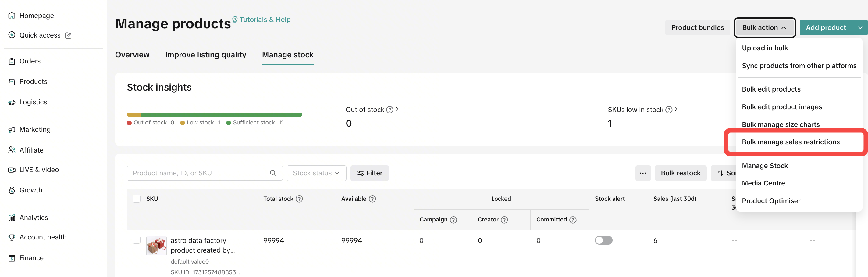868x277 pixels.
Task: Click the Campaign help question icon
Action: point(454,220)
